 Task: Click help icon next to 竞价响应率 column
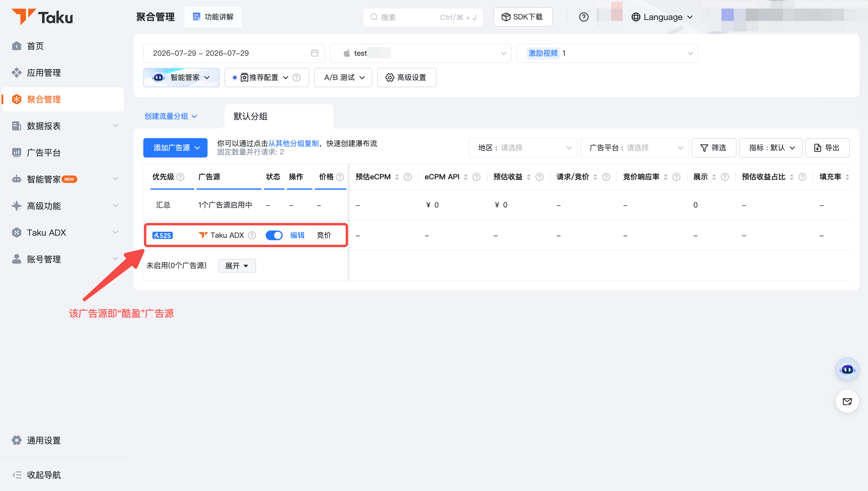click(x=676, y=177)
